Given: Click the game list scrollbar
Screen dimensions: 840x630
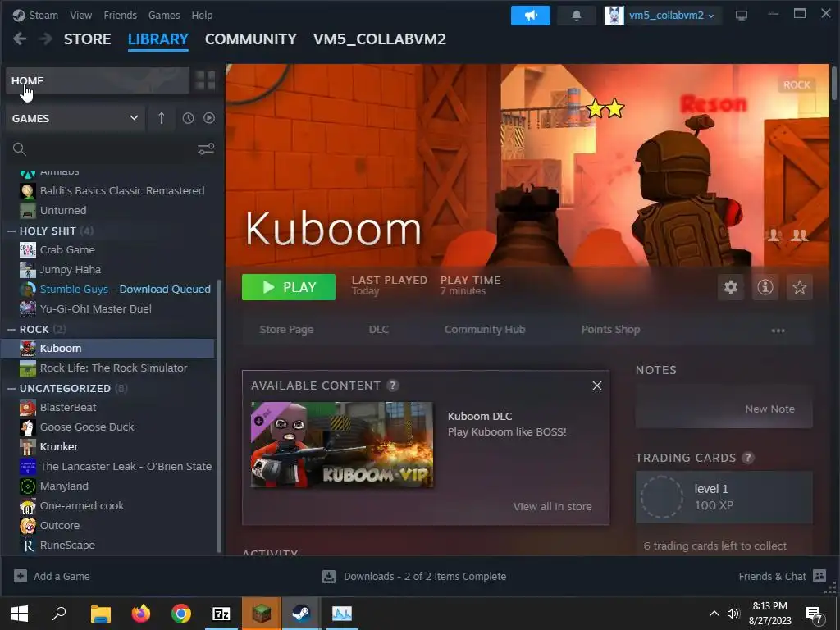Looking at the screenshot, I should [218, 416].
